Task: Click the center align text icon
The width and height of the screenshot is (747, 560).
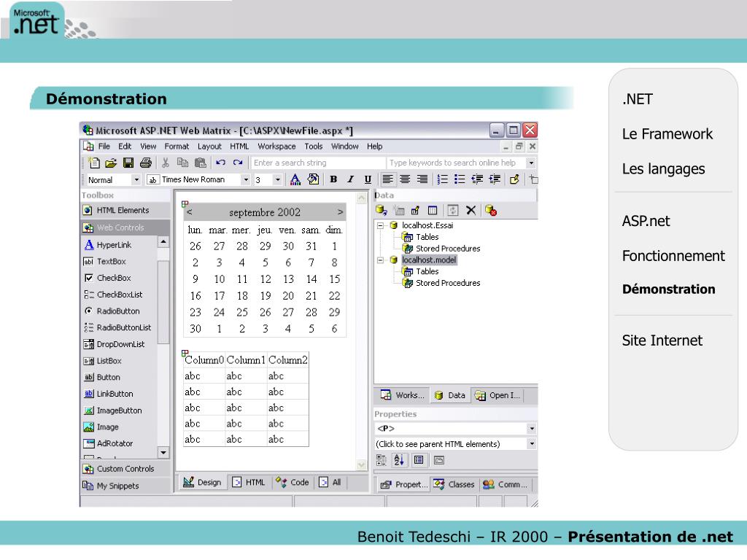Action: tap(405, 179)
